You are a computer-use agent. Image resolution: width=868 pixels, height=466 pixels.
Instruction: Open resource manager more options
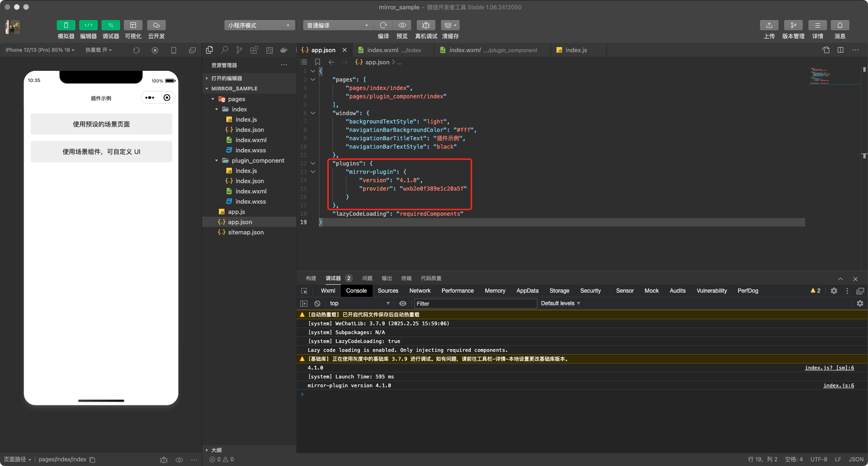click(284, 65)
